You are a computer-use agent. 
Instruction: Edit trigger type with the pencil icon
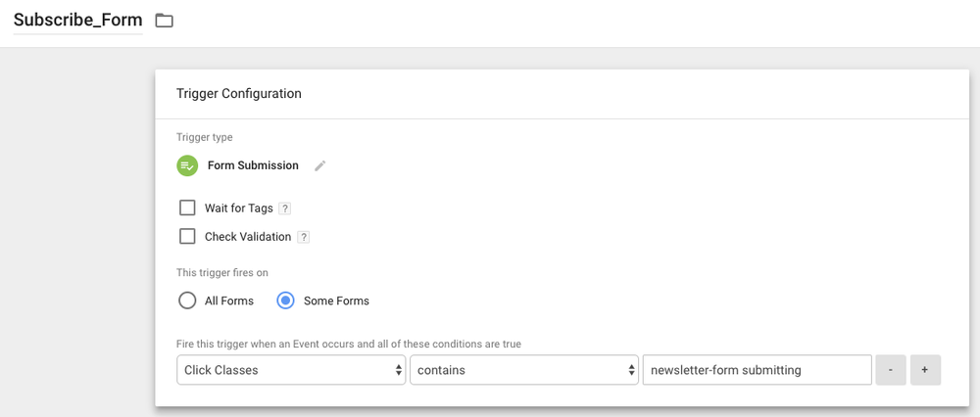[x=319, y=166]
